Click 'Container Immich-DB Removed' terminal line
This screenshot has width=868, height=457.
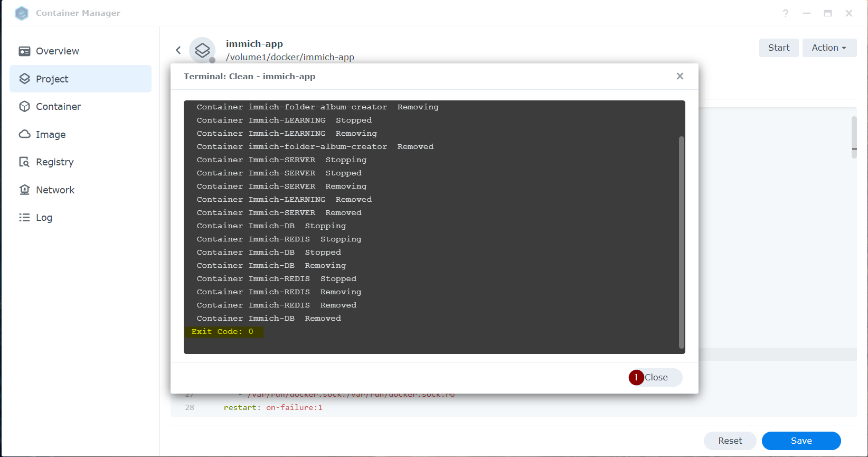point(269,319)
